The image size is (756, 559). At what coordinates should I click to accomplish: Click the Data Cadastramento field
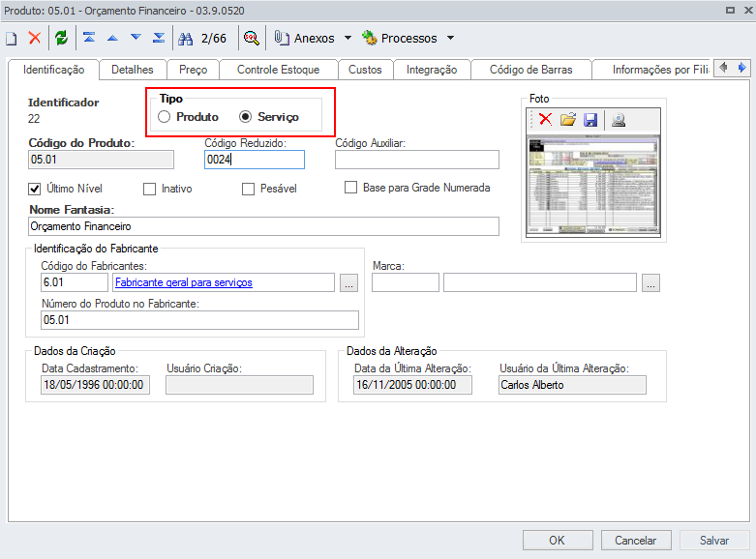(x=95, y=385)
